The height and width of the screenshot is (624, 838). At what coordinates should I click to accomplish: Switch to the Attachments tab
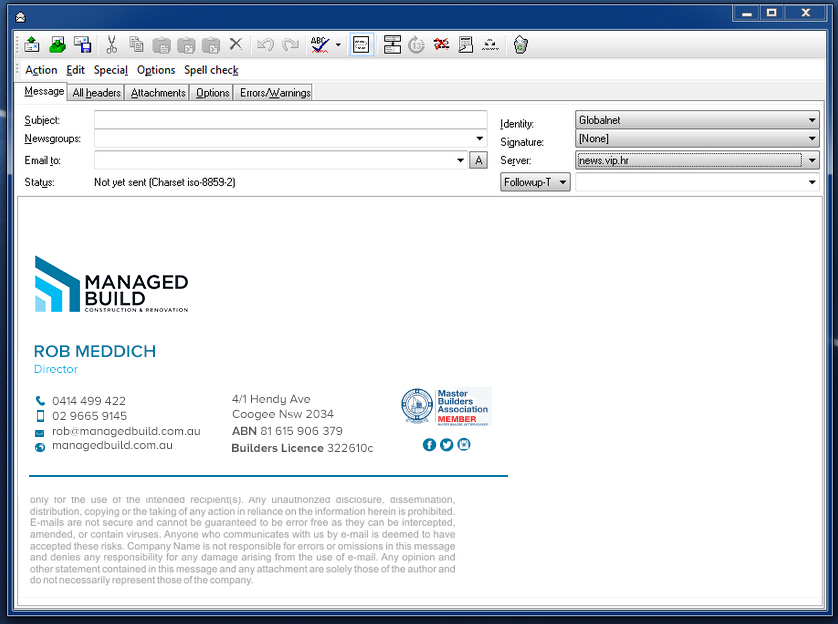[158, 92]
